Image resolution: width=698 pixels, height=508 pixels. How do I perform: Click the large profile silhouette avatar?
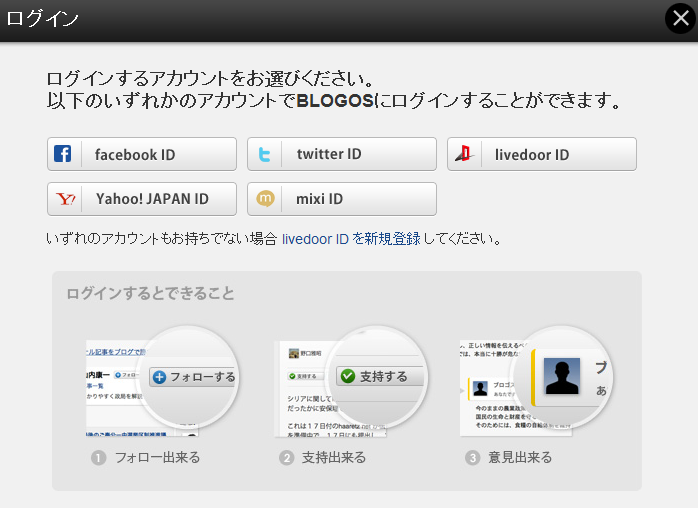(x=562, y=376)
